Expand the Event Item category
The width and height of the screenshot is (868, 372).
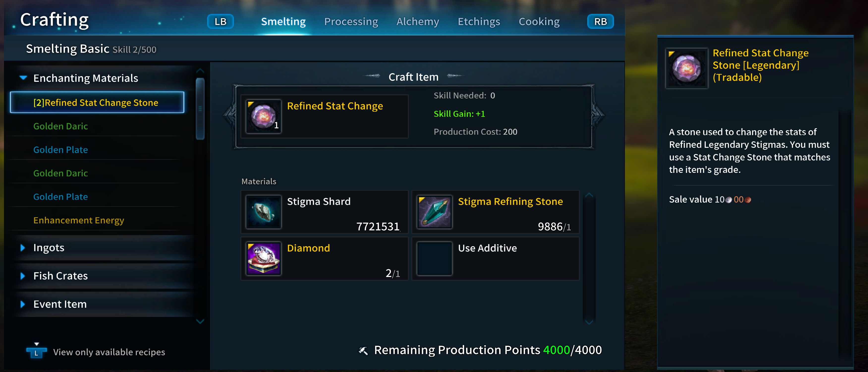click(23, 304)
